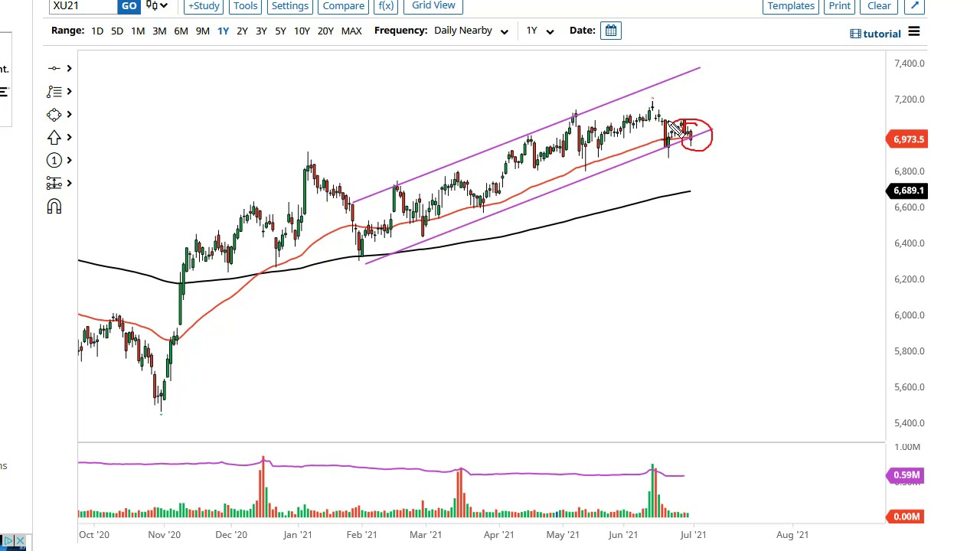The image size is (980, 551).
Task: Toggle the magnet snap tool
Action: (54, 207)
